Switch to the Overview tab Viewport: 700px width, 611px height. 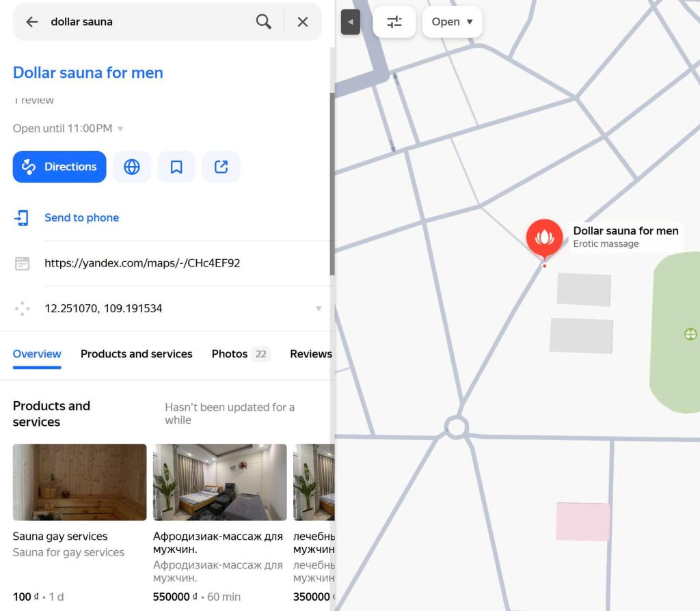pos(37,354)
